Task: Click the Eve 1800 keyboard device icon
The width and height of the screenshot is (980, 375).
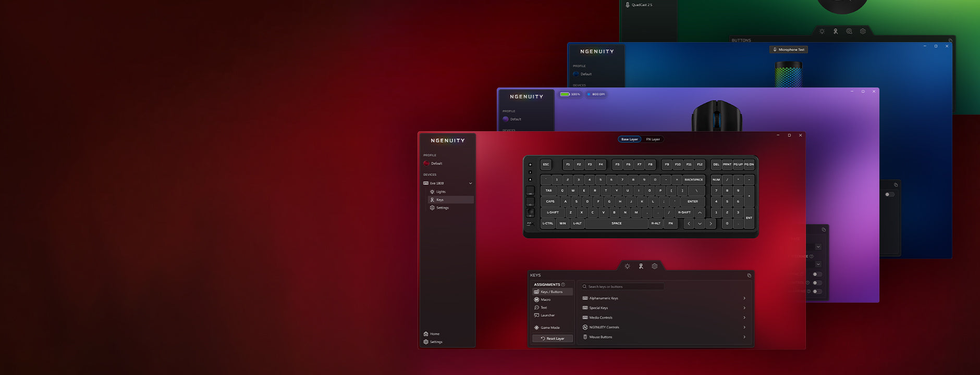Action: point(426,183)
